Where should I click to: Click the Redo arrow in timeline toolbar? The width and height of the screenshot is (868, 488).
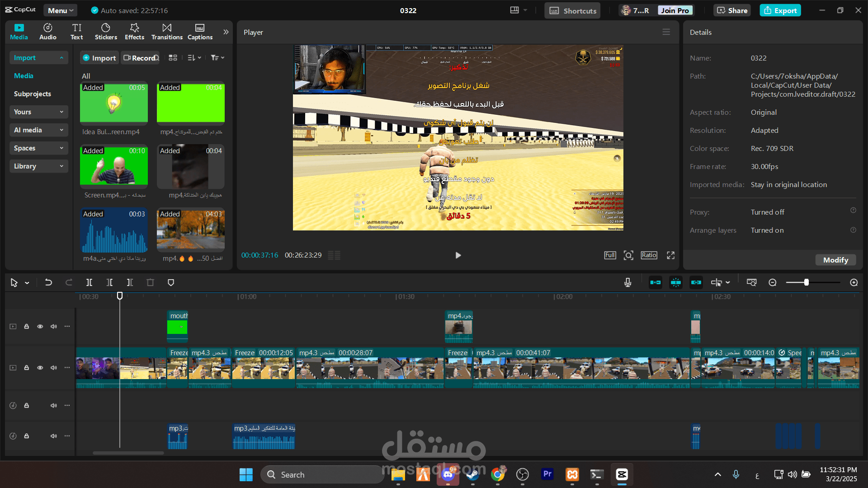click(x=69, y=282)
